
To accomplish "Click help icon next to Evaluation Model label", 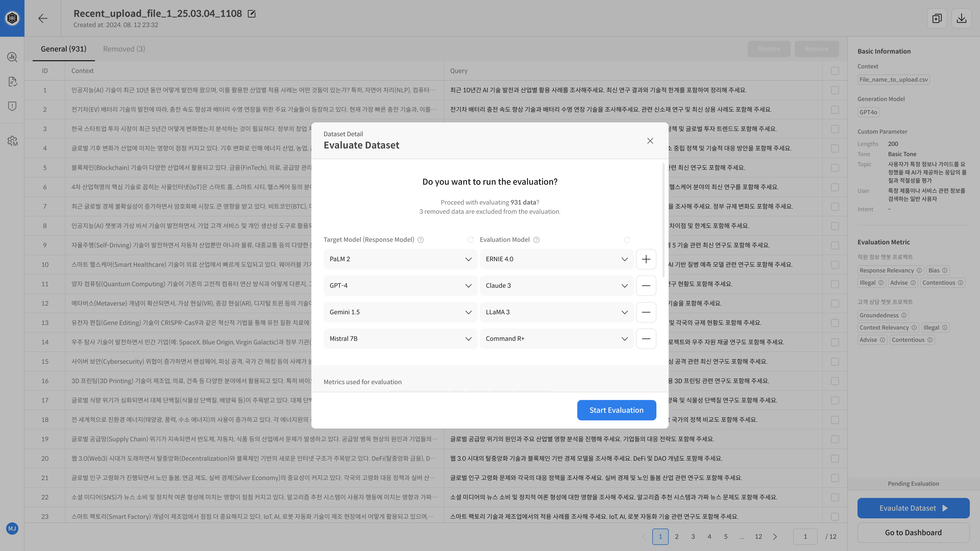I will pos(536,240).
